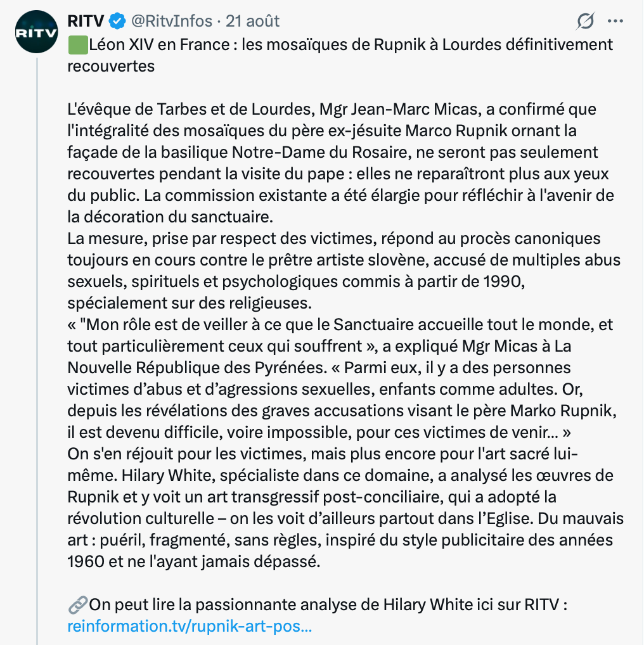The image size is (644, 645).
Task: Click the paragraph starting 'L'évêque de Tarbes'
Action: point(341,163)
